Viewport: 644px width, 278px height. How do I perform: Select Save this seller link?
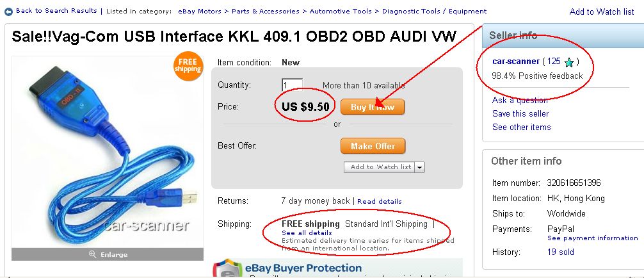point(520,113)
